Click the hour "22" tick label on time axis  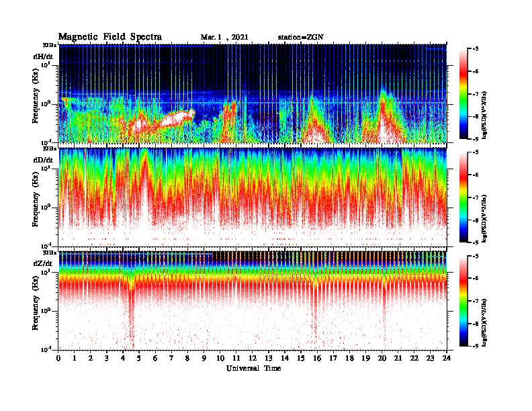414,358
